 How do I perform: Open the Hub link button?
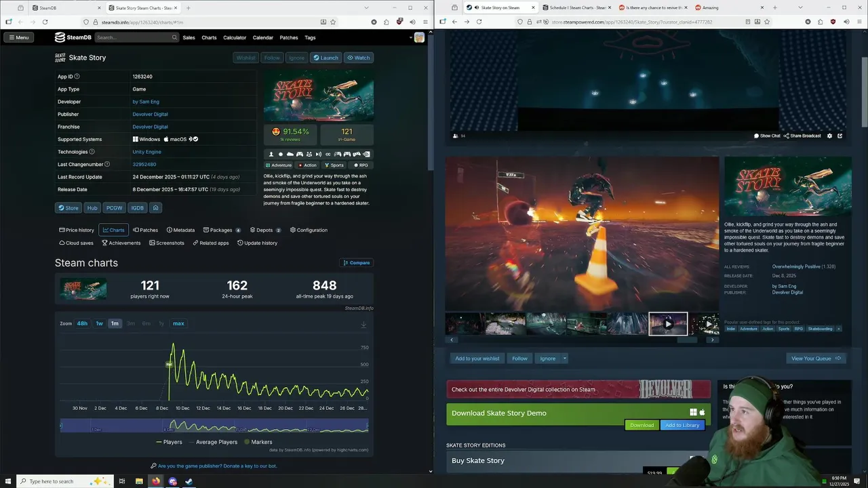tap(92, 208)
